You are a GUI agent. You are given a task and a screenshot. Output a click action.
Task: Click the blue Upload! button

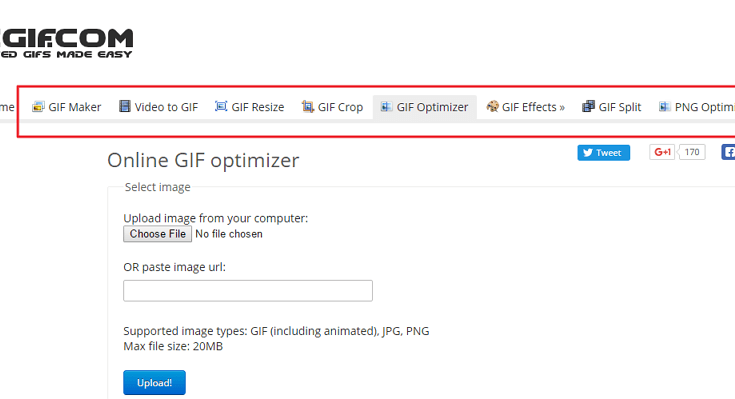(154, 383)
